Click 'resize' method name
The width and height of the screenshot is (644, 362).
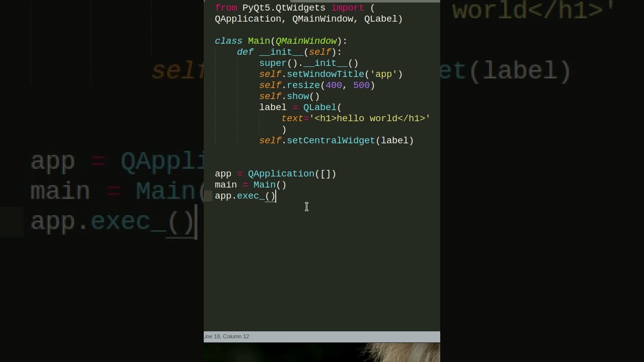click(303, 85)
